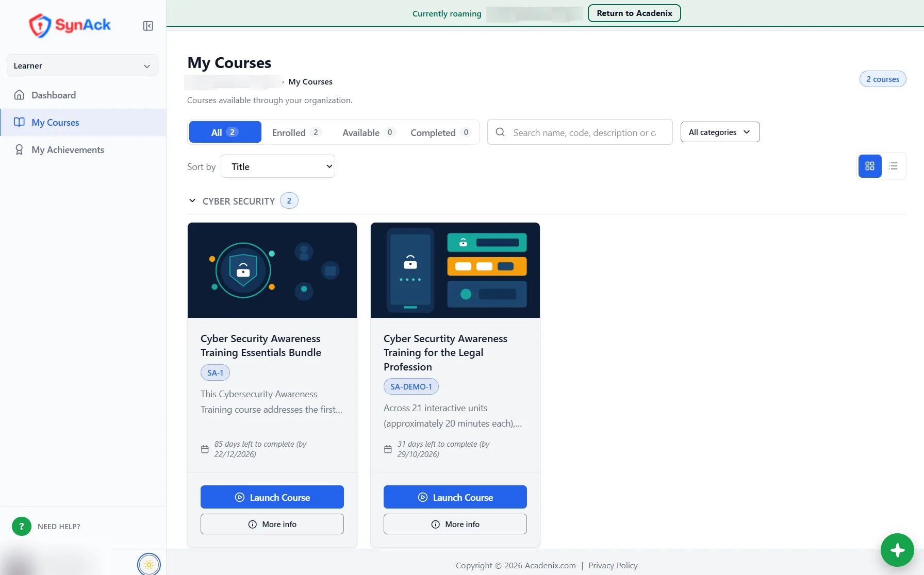Click the search magnifier icon
This screenshot has width=924, height=575.
coord(500,132)
